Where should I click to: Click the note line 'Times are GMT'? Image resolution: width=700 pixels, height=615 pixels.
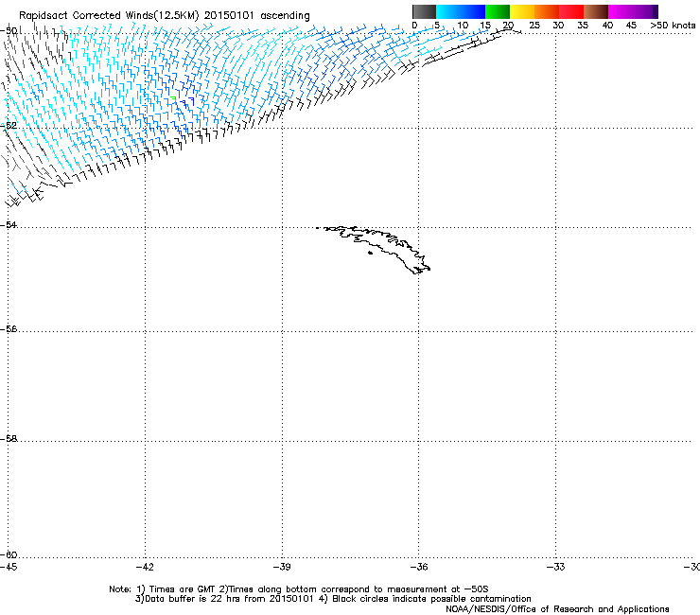coord(176,589)
